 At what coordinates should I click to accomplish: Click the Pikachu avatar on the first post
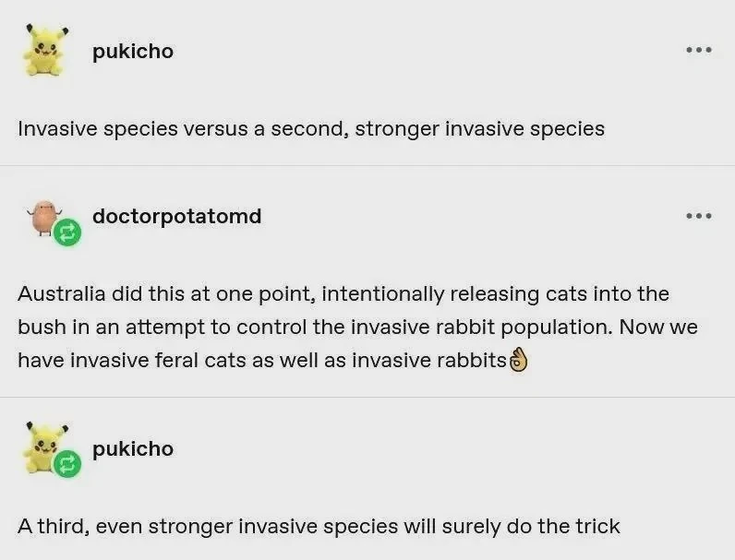click(x=43, y=51)
